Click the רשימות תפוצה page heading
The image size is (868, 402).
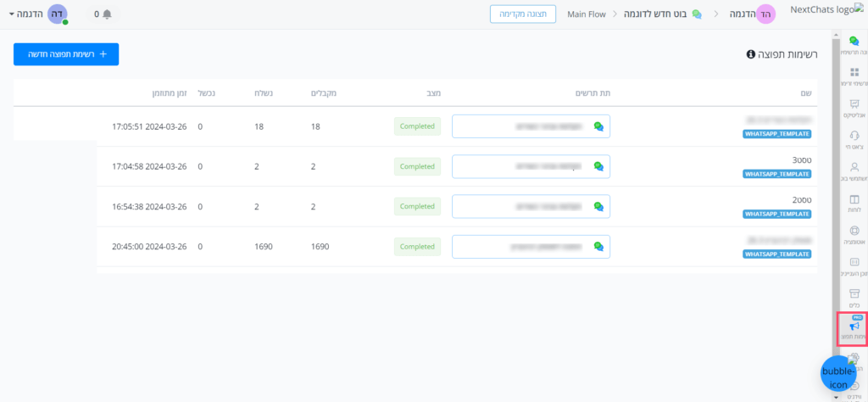pyautogui.click(x=787, y=54)
